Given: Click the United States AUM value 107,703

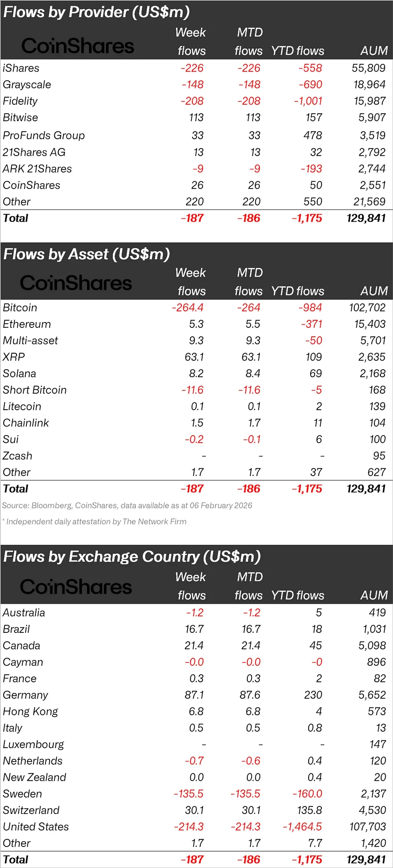Looking at the screenshot, I should pyautogui.click(x=367, y=827).
